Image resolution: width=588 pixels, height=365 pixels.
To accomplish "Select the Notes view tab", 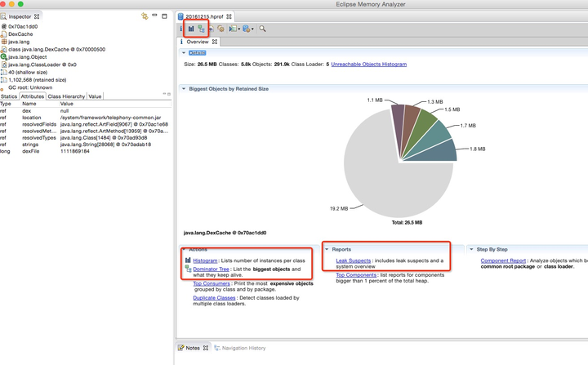I will click(x=193, y=348).
